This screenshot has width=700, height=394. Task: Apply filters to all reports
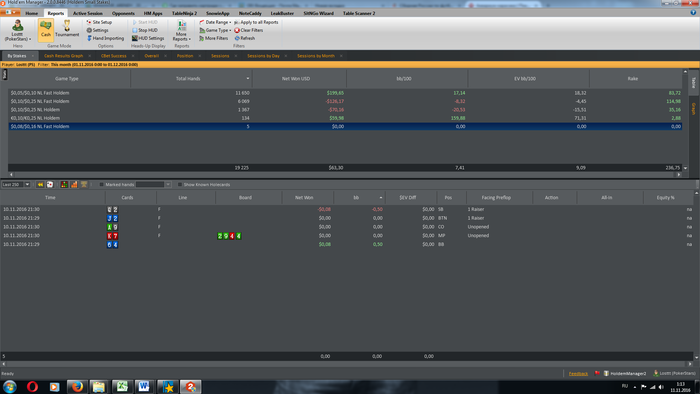(256, 22)
